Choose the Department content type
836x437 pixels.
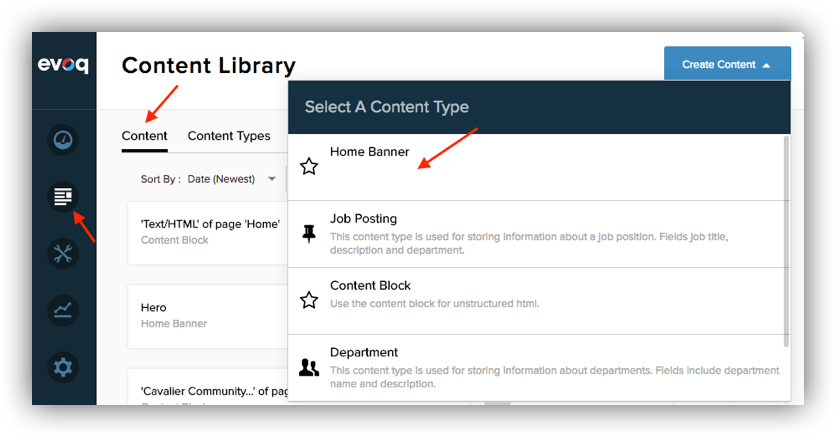tap(364, 353)
